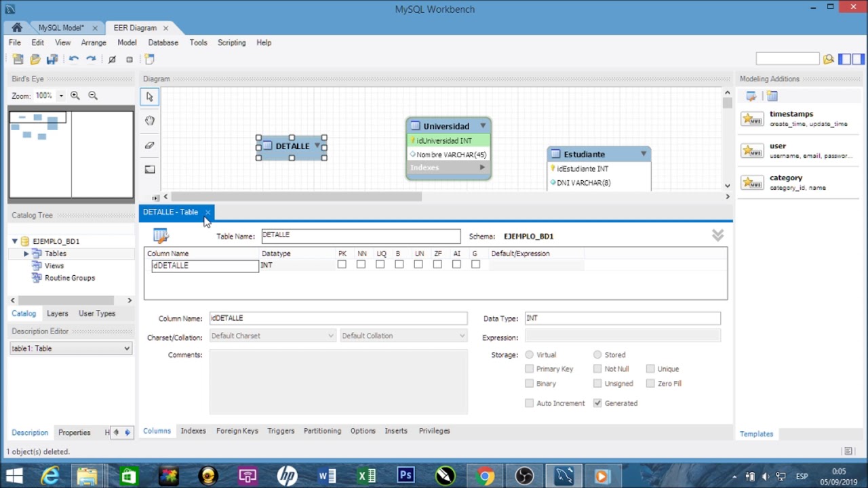Click the Data Type input field
Viewport: 868px width, 488px height.
click(x=623, y=319)
